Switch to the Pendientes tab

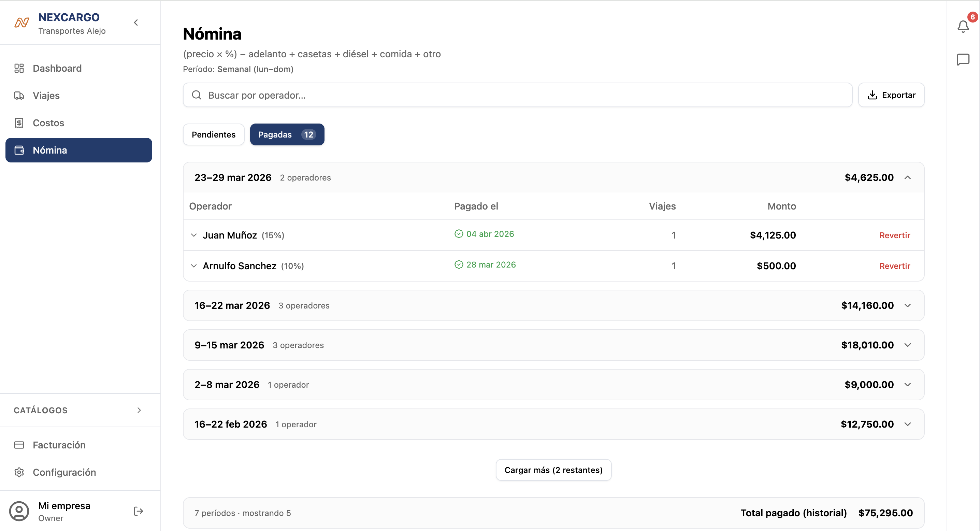pos(213,135)
